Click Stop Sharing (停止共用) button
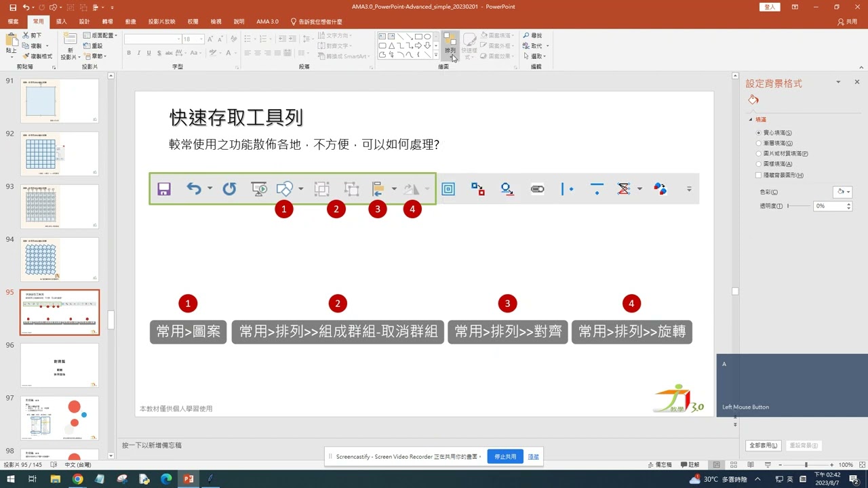Image resolution: width=868 pixels, height=488 pixels. pyautogui.click(x=505, y=457)
